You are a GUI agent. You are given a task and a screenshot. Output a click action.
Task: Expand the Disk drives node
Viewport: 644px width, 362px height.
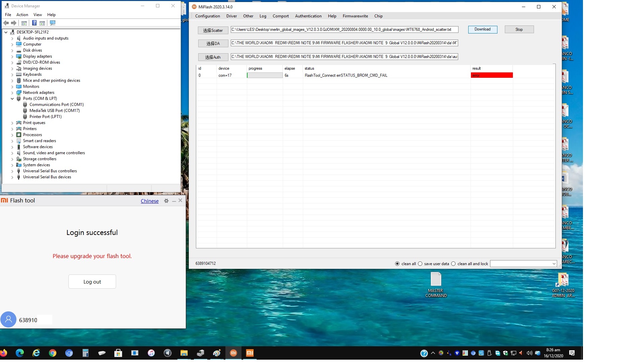pyautogui.click(x=12, y=50)
